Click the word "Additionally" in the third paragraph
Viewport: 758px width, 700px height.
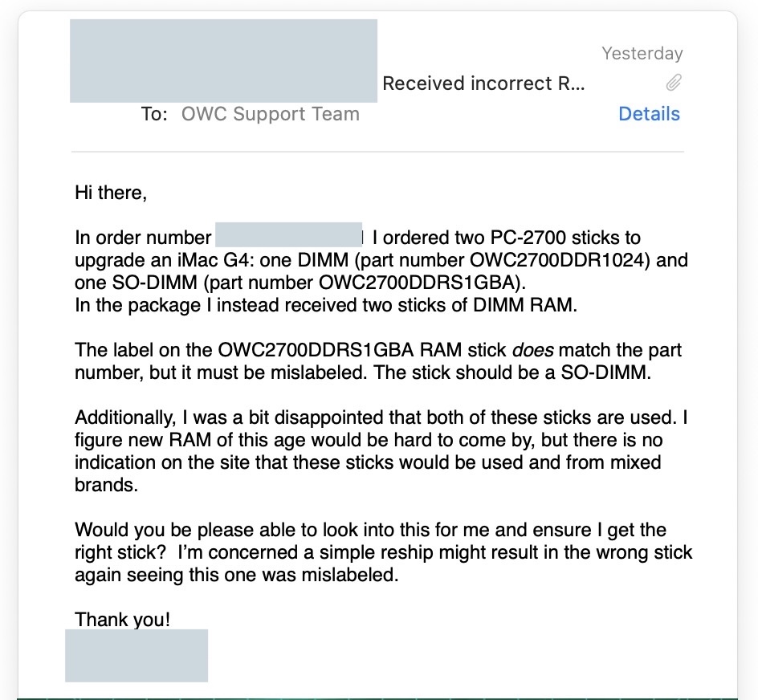coord(125,417)
